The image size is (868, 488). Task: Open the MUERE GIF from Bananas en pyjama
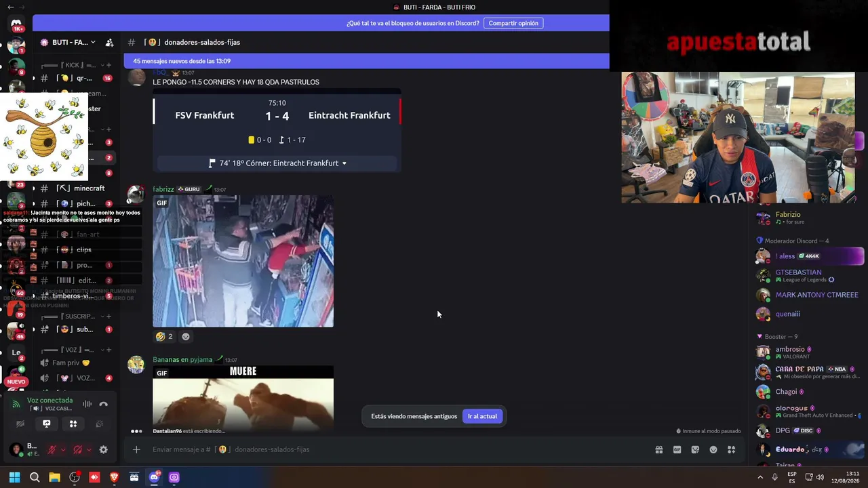coord(243,398)
